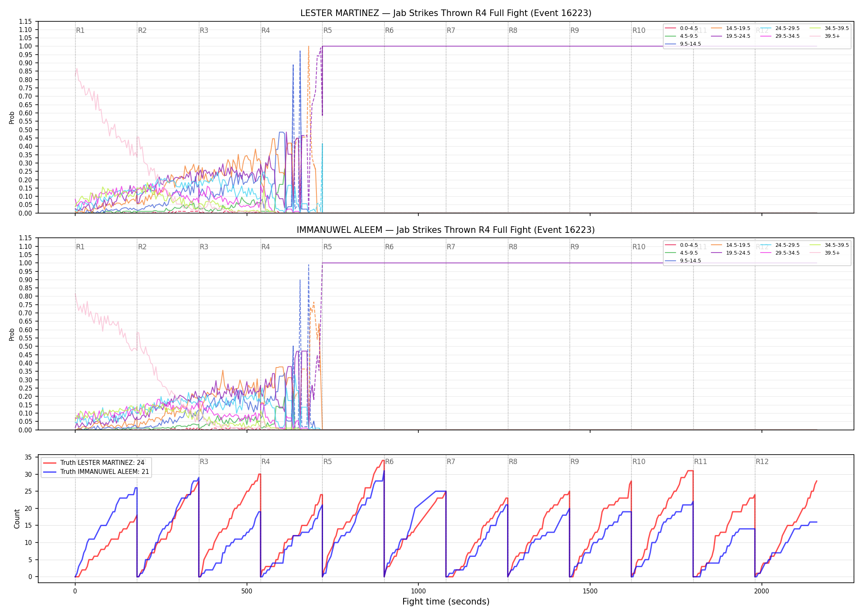Select the 14.5-19.5 legend entry in the Immanuwel Aleem chart

pos(731,245)
